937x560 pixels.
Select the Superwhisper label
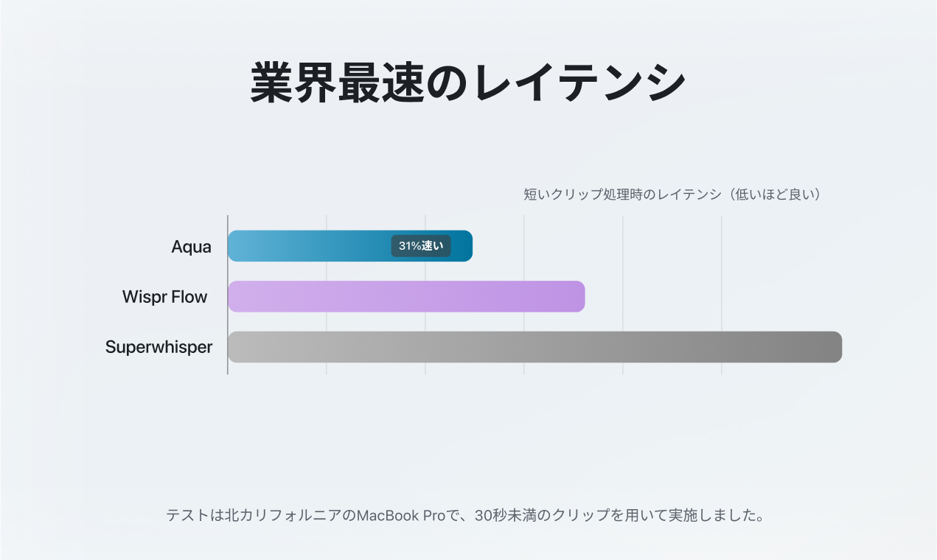click(x=159, y=347)
